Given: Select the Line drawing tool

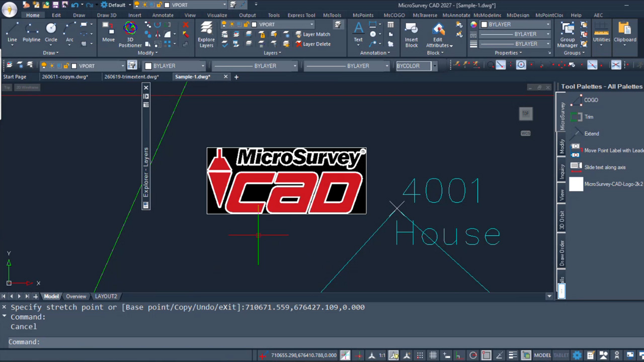Looking at the screenshot, I should tap(12, 33).
